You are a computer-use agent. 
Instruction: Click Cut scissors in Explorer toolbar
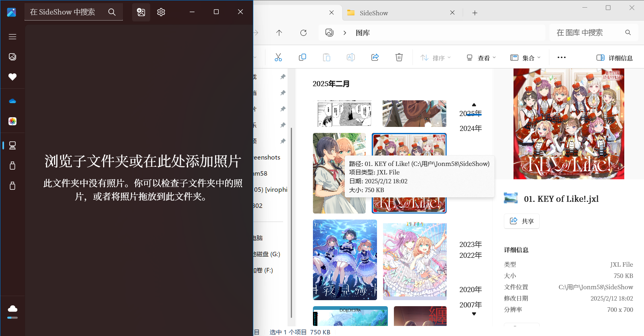click(278, 58)
